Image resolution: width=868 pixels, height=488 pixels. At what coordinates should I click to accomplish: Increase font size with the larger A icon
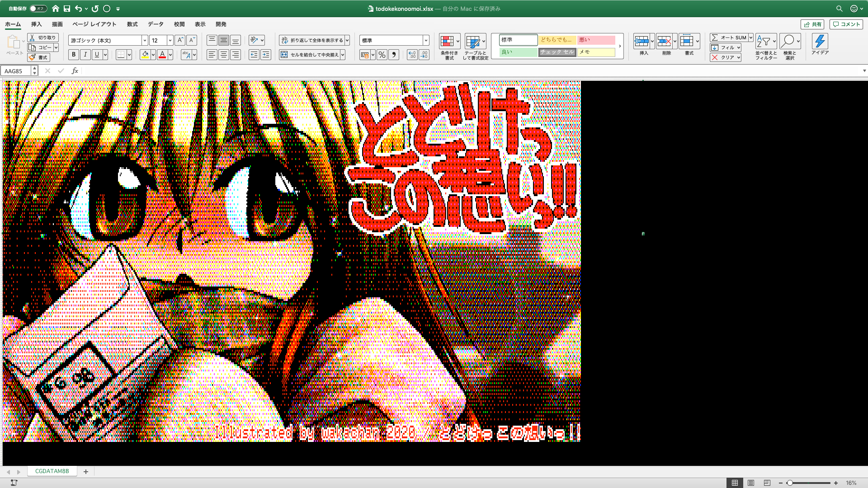(180, 40)
